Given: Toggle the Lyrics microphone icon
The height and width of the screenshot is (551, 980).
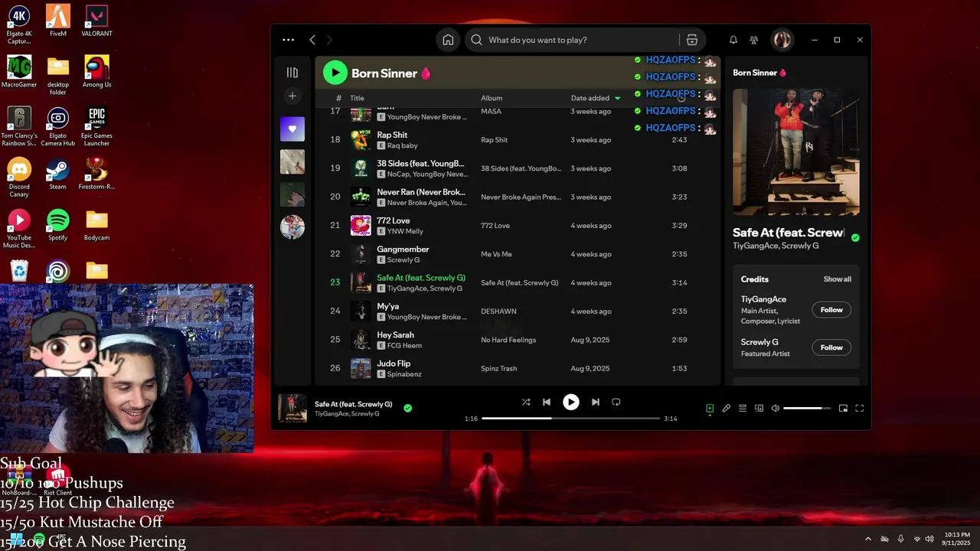Looking at the screenshot, I should click(x=726, y=409).
